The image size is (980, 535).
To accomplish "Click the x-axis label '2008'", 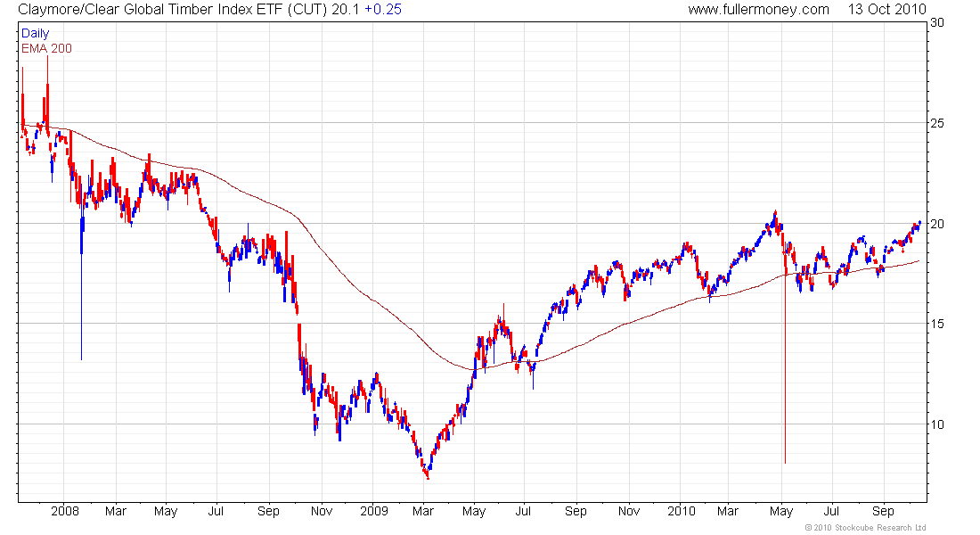I will [x=65, y=511].
